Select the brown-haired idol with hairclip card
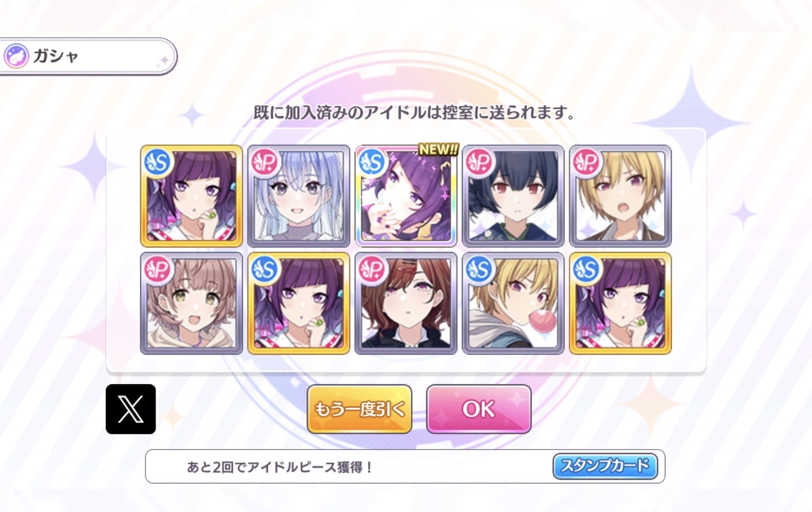Viewport: 812px width, 512px height. 406,304
